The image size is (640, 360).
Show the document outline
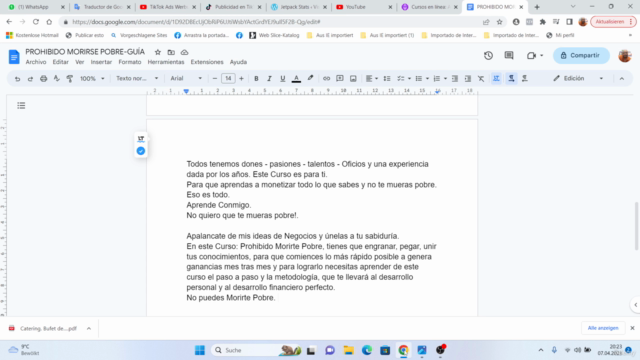tap(21, 106)
